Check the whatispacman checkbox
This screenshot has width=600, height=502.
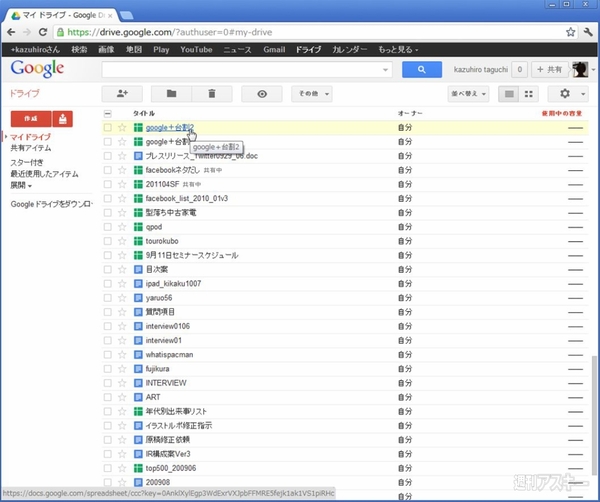[x=108, y=355]
